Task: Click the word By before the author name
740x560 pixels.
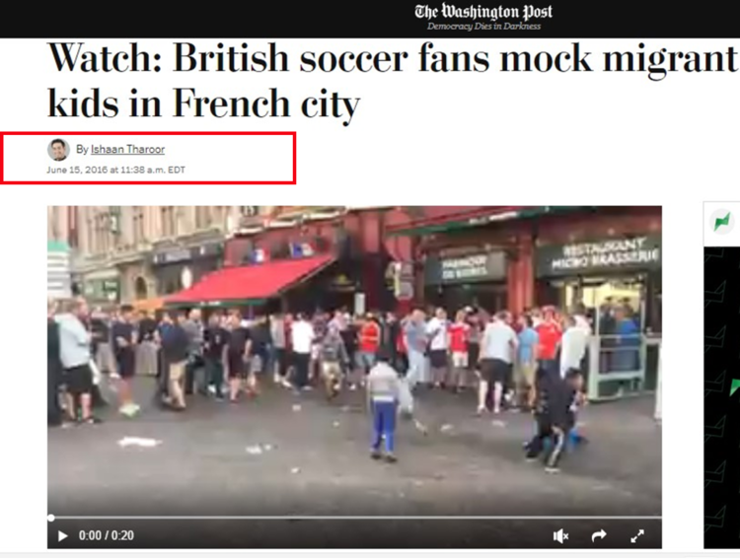Action: coord(82,149)
